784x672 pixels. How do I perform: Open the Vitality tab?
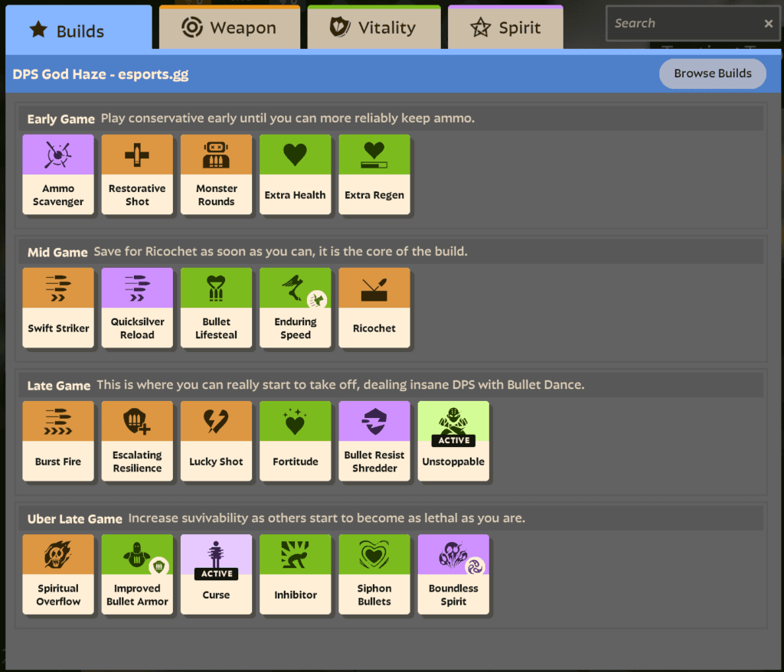(374, 27)
